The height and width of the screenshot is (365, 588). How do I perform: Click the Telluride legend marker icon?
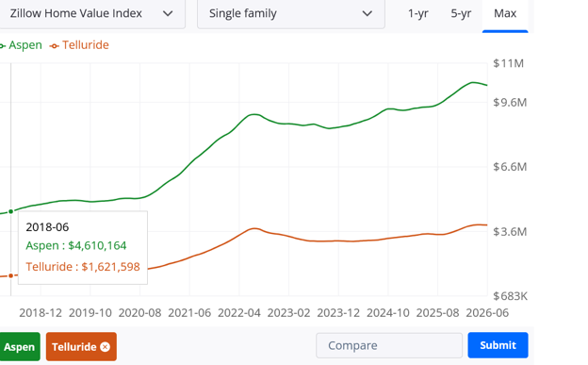(55, 46)
